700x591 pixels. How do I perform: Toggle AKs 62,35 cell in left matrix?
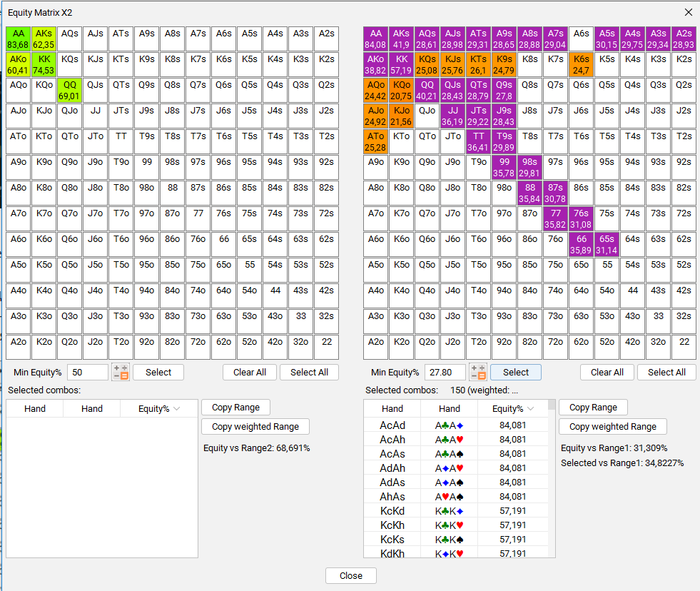click(x=44, y=39)
